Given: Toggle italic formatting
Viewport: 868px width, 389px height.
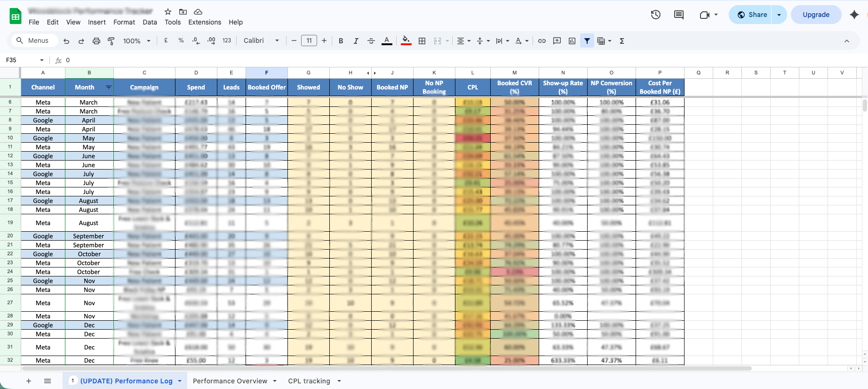Looking at the screenshot, I should [356, 41].
